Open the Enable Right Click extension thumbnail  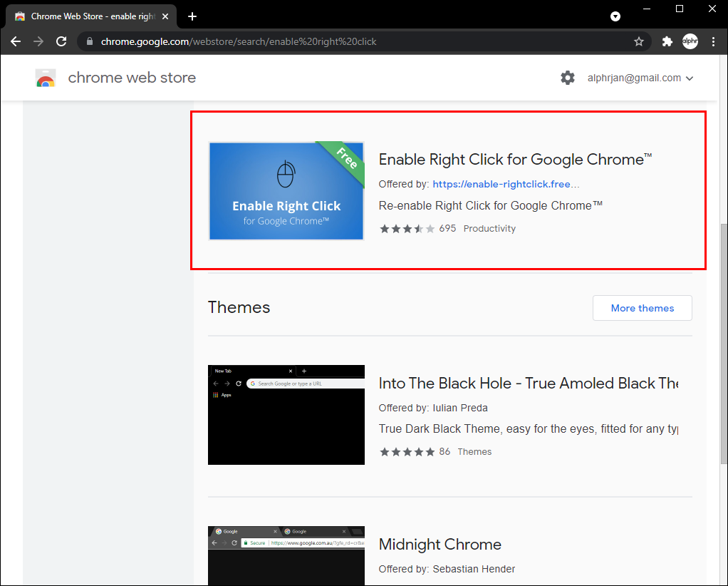click(286, 191)
